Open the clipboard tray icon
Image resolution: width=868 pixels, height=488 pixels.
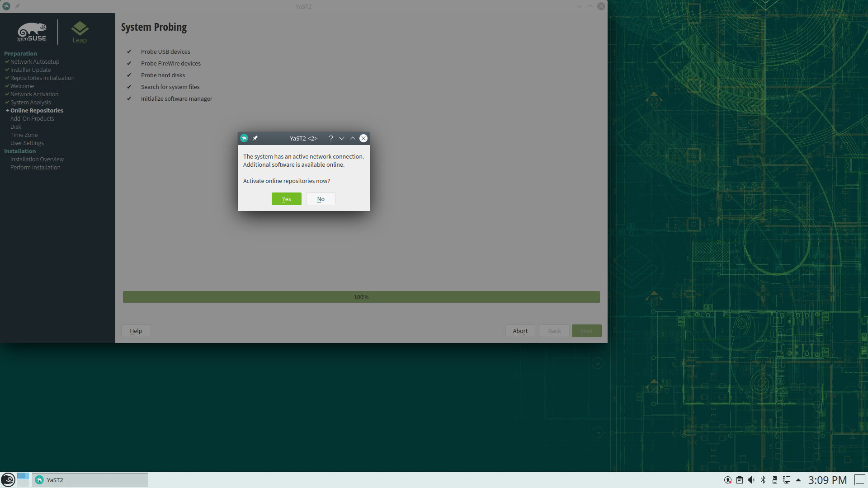click(739, 480)
